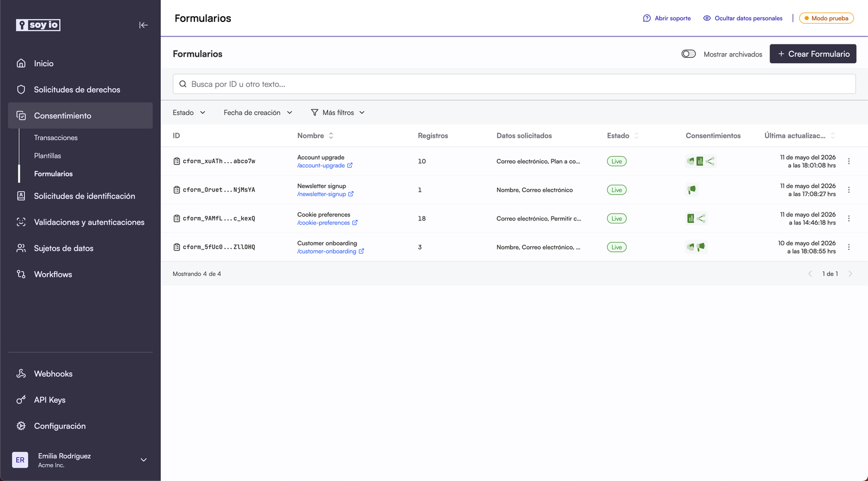Go to previous page arrow in pagination
The height and width of the screenshot is (481, 868).
(x=810, y=274)
